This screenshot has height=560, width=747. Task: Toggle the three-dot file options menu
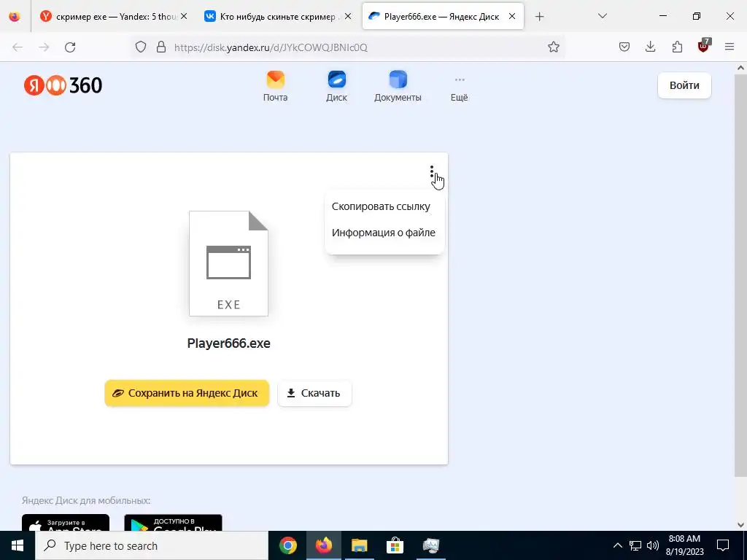[x=432, y=172]
